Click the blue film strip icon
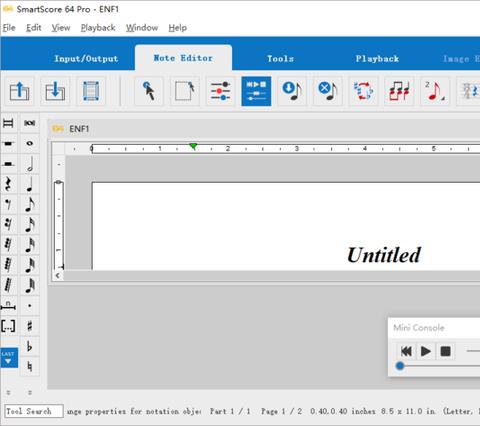 click(x=91, y=91)
